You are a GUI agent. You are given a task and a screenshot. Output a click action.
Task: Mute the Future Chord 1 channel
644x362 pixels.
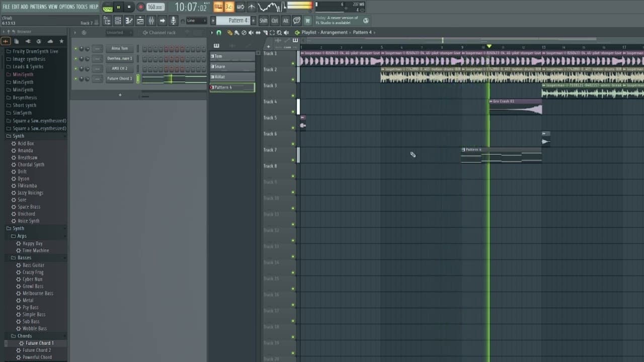coord(75,79)
